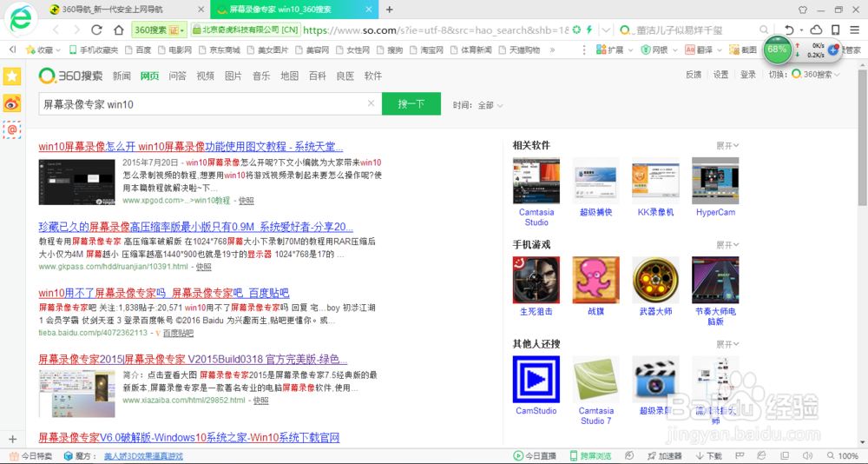
Task: Switch to the 问答 search tab
Action: 178,76
